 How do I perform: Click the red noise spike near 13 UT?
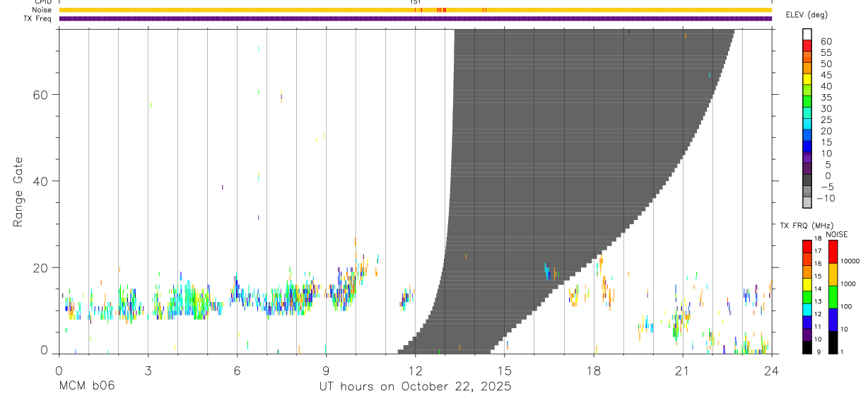click(x=444, y=10)
